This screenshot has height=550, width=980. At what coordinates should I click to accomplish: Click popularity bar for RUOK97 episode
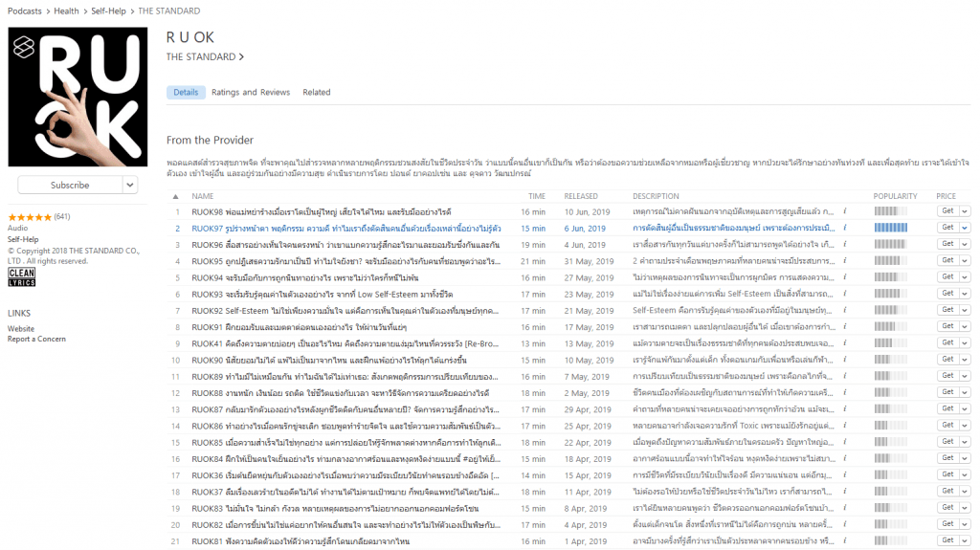891,228
